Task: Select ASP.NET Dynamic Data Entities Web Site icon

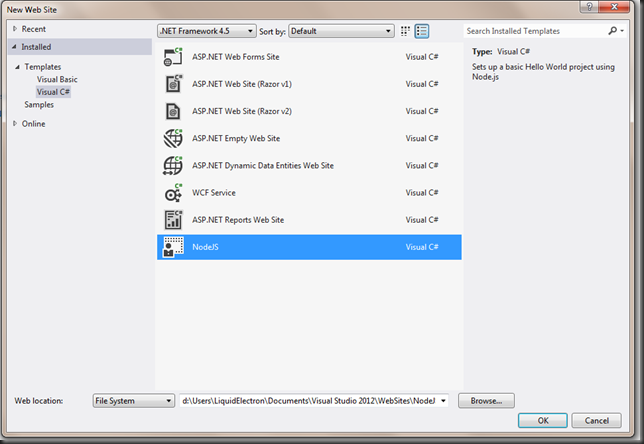Action: [x=171, y=165]
